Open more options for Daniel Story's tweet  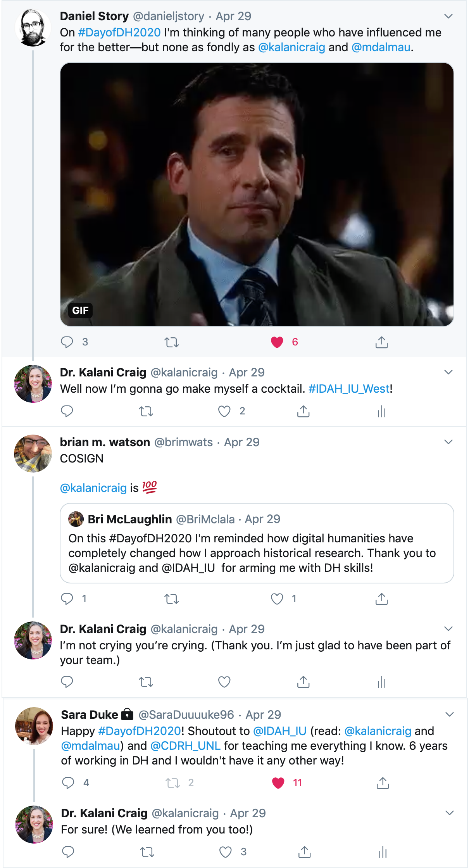(x=448, y=16)
